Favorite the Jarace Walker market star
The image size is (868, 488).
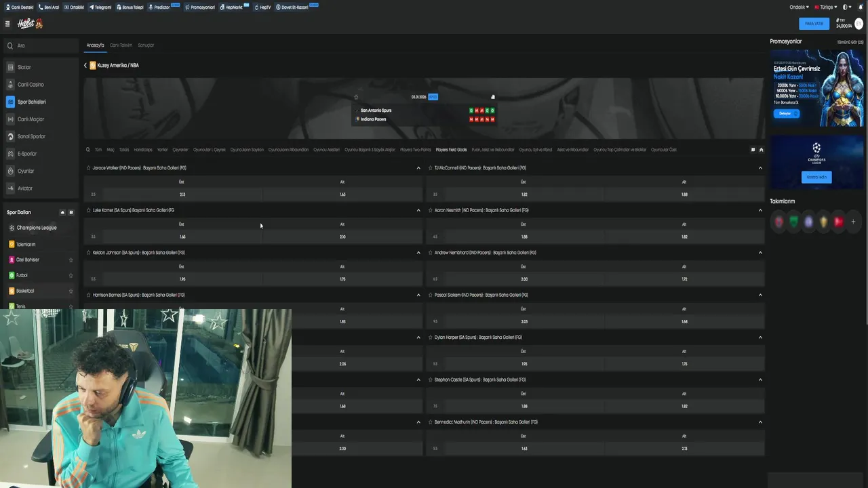(88, 167)
